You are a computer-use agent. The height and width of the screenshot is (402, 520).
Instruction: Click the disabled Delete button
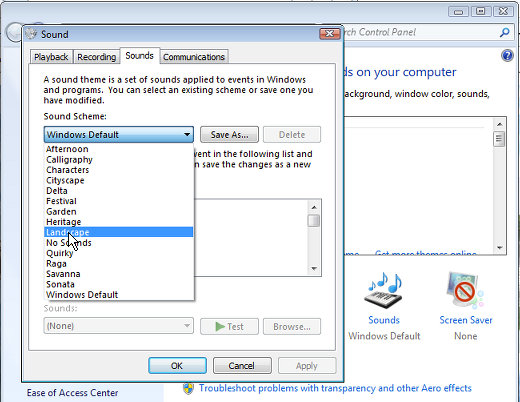pos(292,135)
